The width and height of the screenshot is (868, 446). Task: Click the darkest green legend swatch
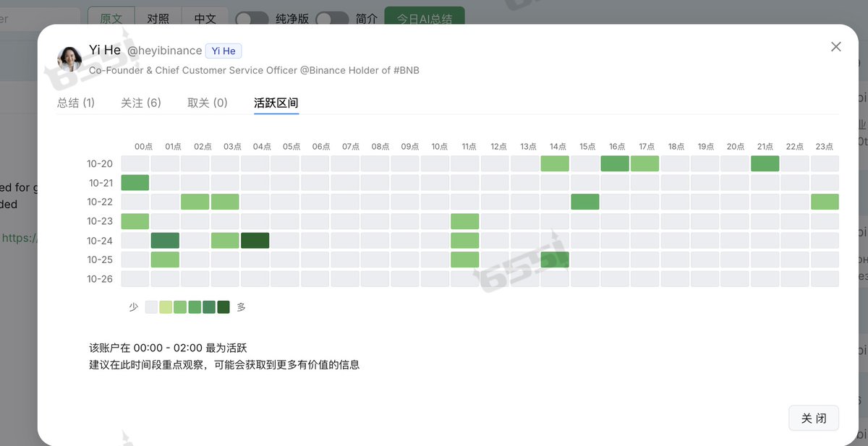(x=224, y=307)
